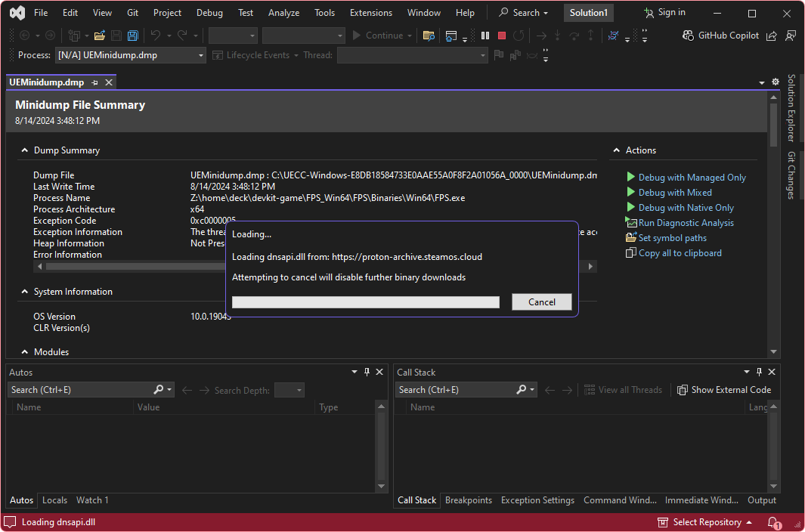Open the Git Changes side tab

[791, 175]
